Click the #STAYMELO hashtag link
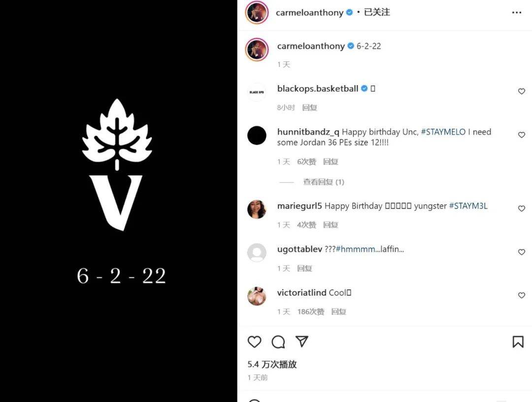The image size is (532, 402). click(x=443, y=132)
